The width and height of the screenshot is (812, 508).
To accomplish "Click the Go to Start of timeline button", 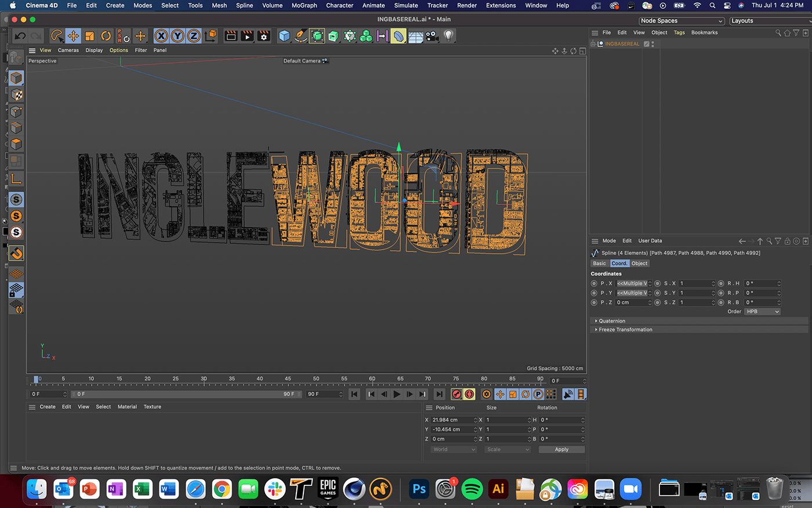I will tap(354, 394).
